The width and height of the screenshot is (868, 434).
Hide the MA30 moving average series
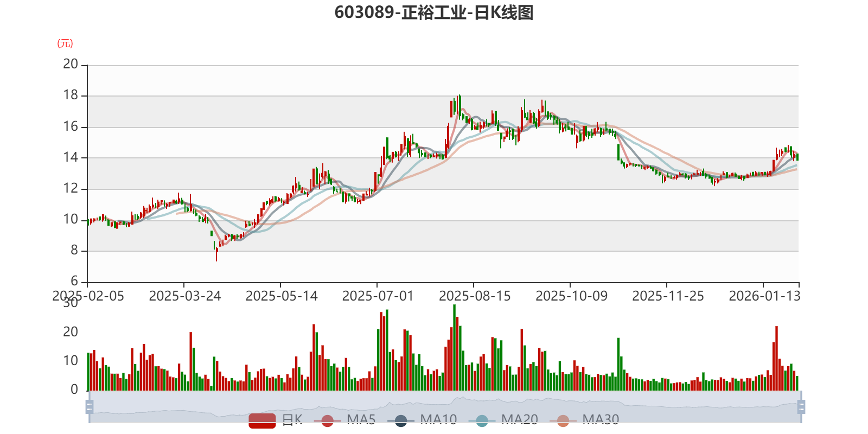click(584, 420)
